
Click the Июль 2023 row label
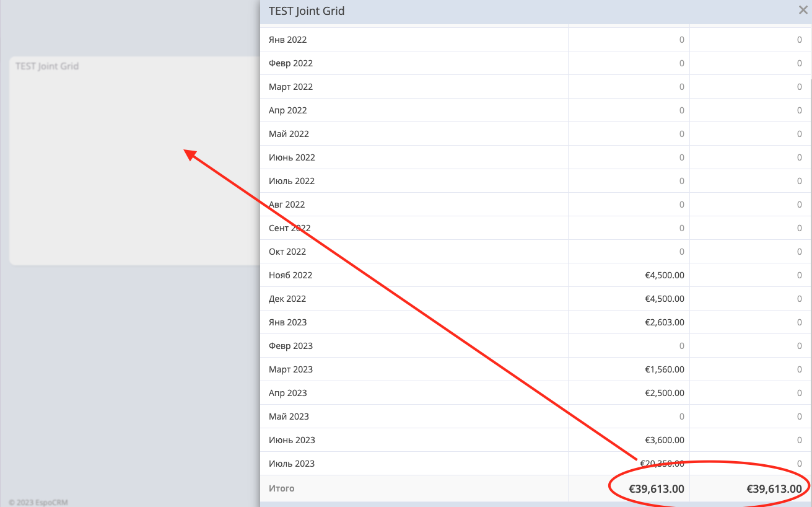coord(292,464)
